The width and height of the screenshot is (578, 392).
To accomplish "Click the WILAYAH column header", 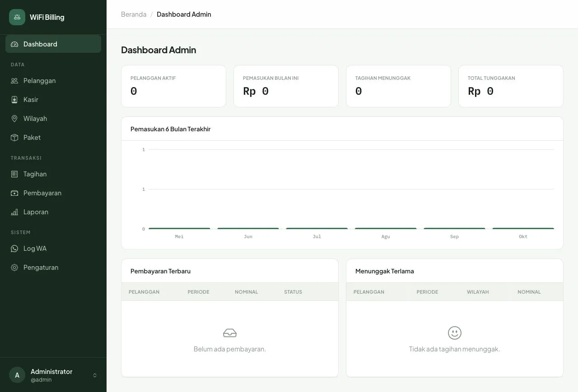I will click(478, 292).
